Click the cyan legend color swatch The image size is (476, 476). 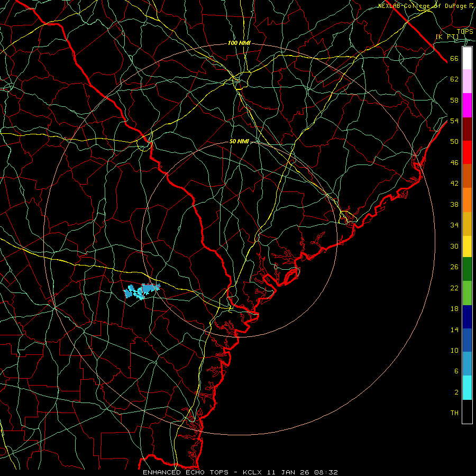pyautogui.click(x=467, y=388)
